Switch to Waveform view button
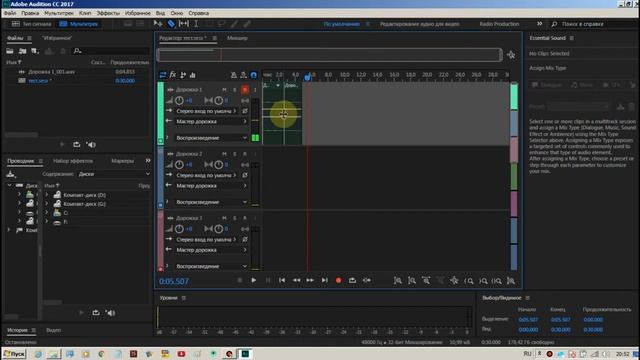640x360 pixels. [31, 24]
